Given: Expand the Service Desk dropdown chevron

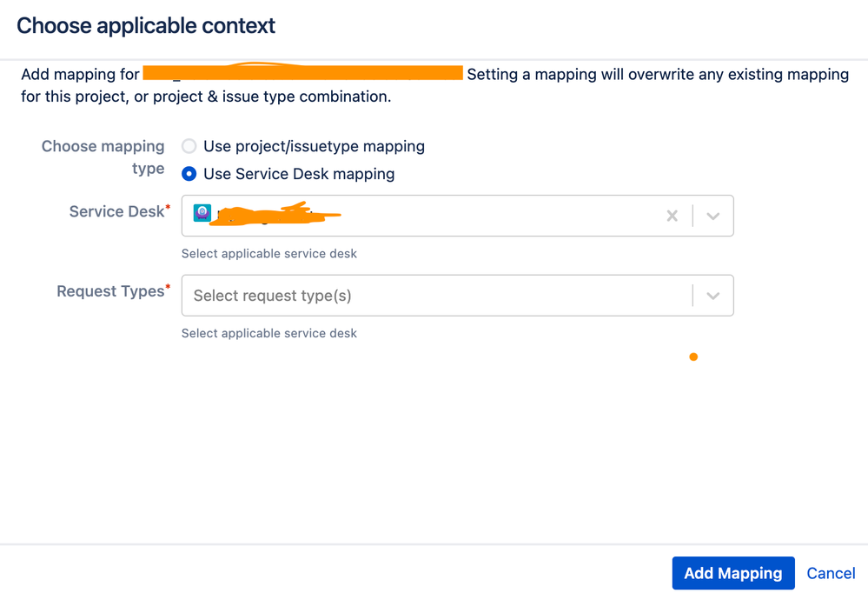Looking at the screenshot, I should click(x=713, y=216).
